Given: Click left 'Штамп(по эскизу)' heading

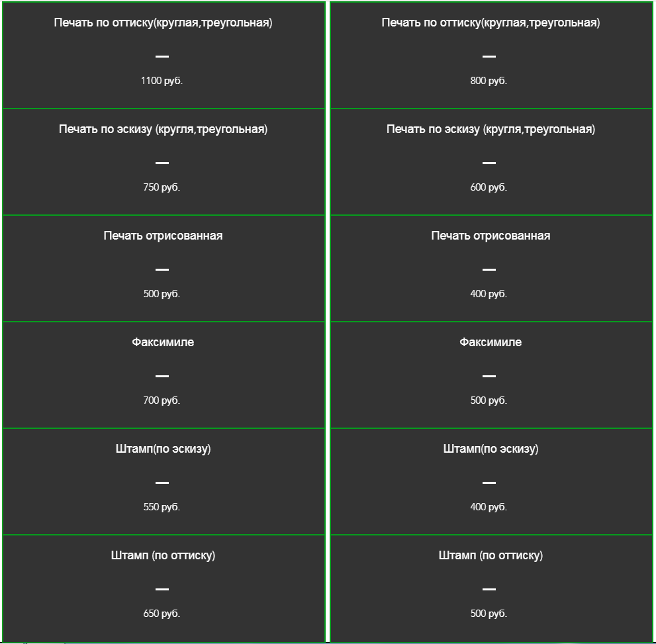Looking at the screenshot, I should click(163, 449).
